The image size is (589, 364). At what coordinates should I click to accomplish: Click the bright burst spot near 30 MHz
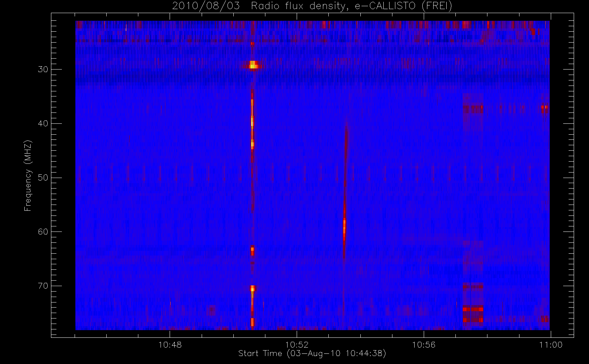pyautogui.click(x=253, y=65)
